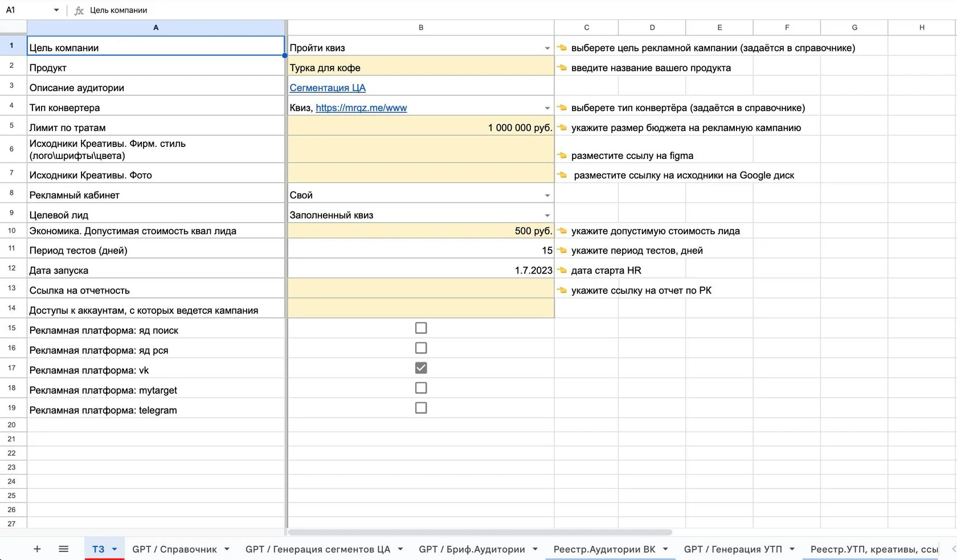Screen dimensions: 957x560
Task: Open the all sheets list icon
Action: 64,549
